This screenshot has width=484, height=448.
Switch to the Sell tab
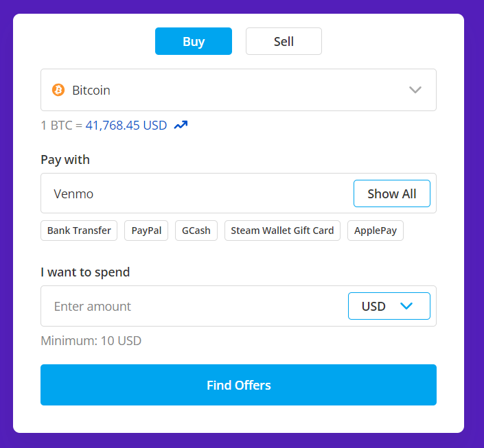tap(284, 41)
